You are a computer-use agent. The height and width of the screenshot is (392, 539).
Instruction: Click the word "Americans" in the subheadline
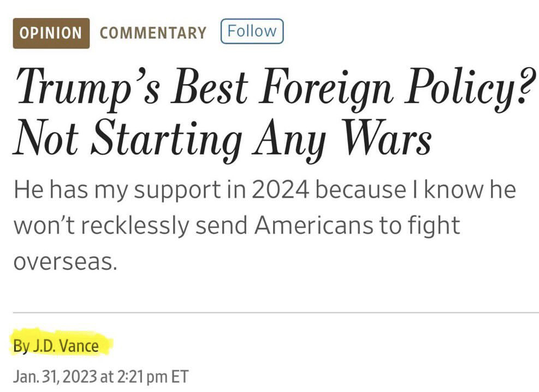click(317, 225)
